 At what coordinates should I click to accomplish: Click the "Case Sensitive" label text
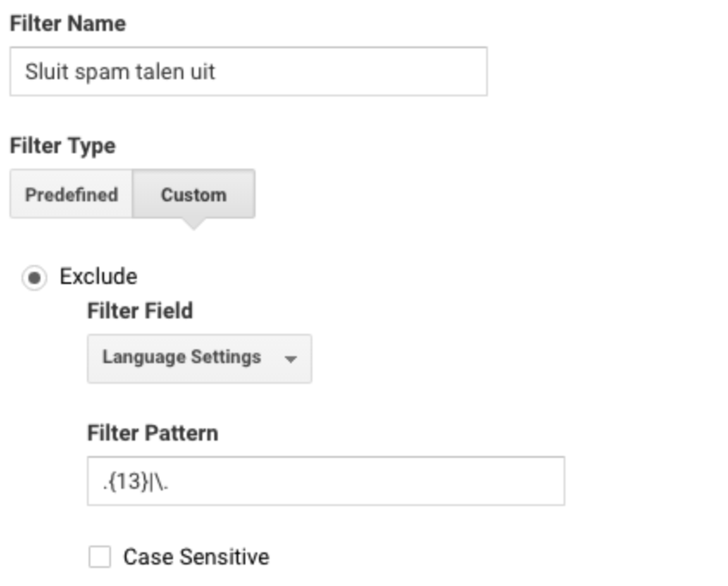196,557
